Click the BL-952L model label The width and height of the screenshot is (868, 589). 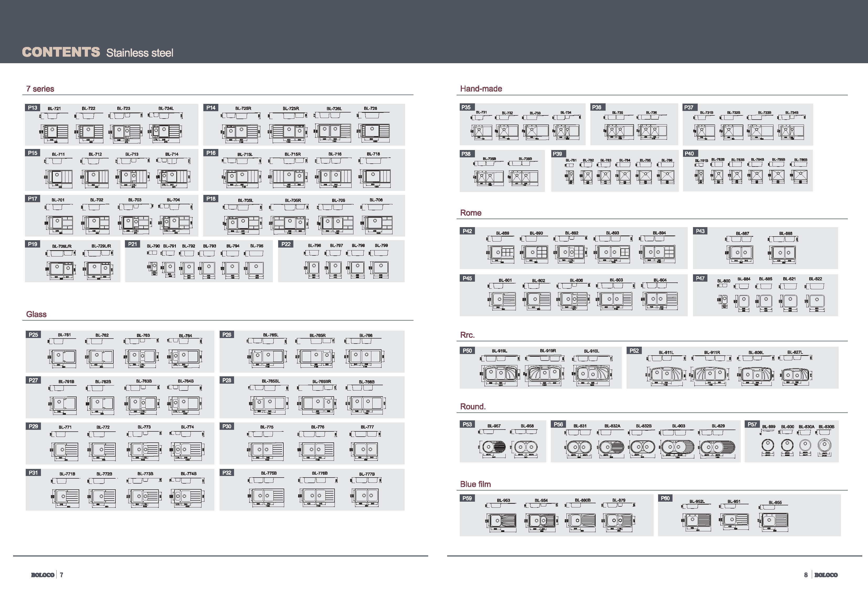pos(697,502)
